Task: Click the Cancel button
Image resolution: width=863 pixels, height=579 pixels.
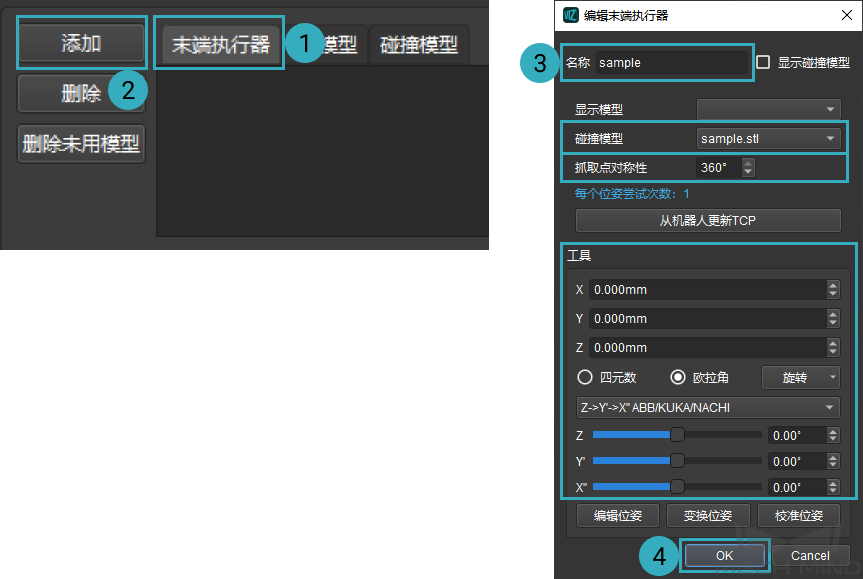Action: point(810,556)
